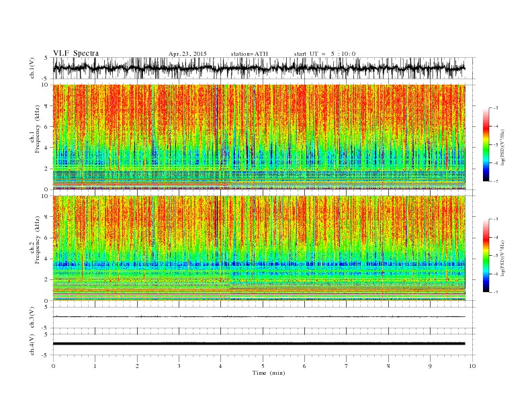Click the ch.1(V) waveform axis label
Screen dimensions: 532x411
coord(32,68)
